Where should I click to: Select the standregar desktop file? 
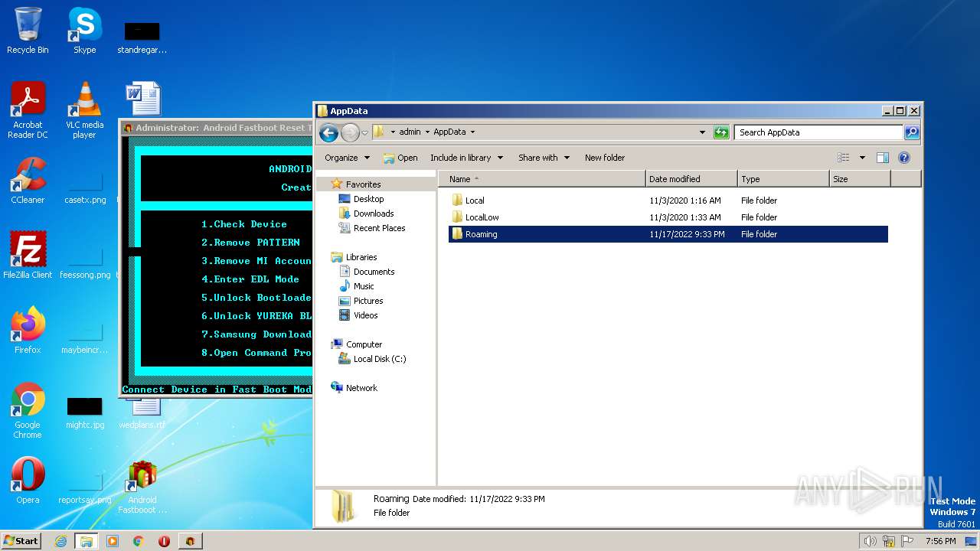(x=142, y=37)
